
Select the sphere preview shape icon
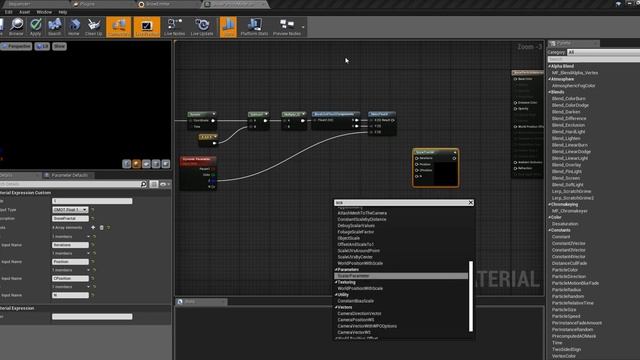(x=136, y=164)
